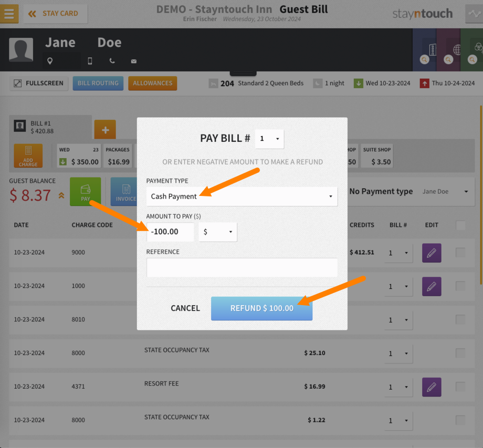The width and height of the screenshot is (483, 448).
Task: Click the guest email envelope icon
Action: [134, 61]
